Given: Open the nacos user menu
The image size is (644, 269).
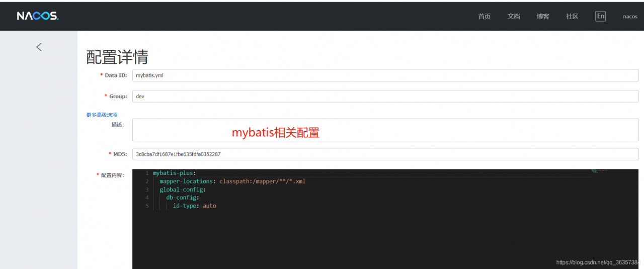Looking at the screenshot, I should [x=630, y=16].
